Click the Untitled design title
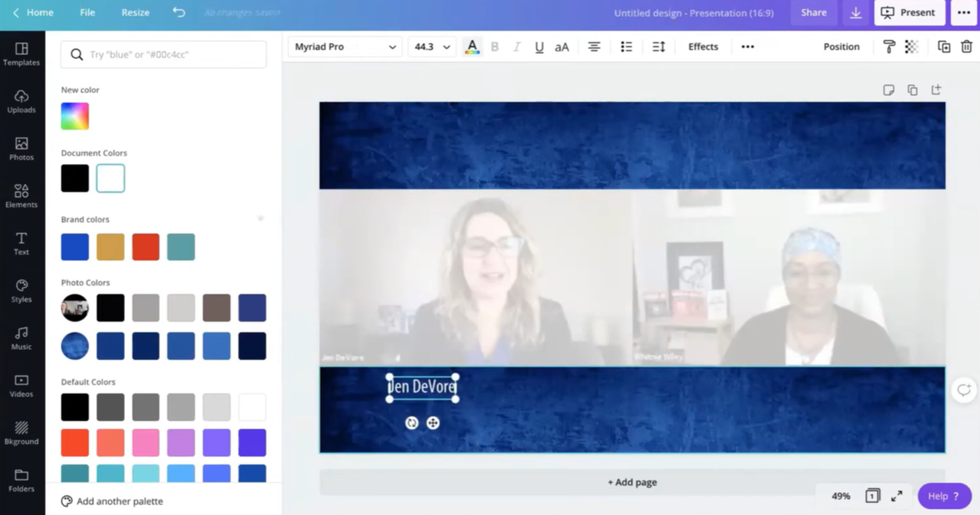Screen dimensions: 980x515 [694, 13]
